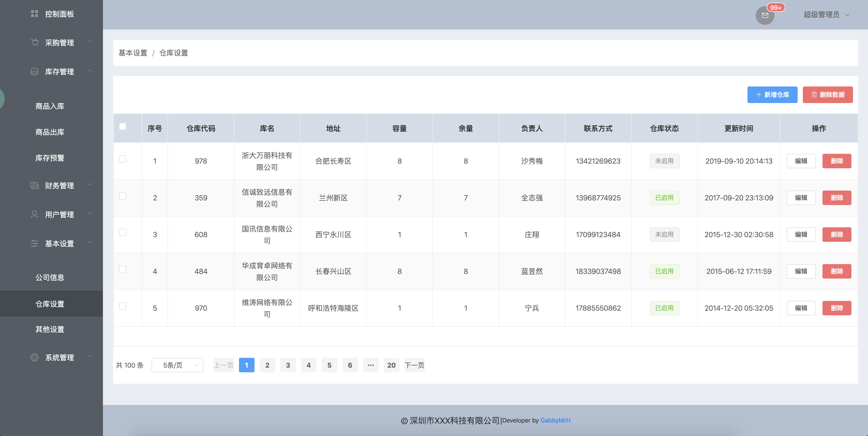The image size is (868, 436).
Task: Delete the 庄翔 warehouse row
Action: [837, 234]
